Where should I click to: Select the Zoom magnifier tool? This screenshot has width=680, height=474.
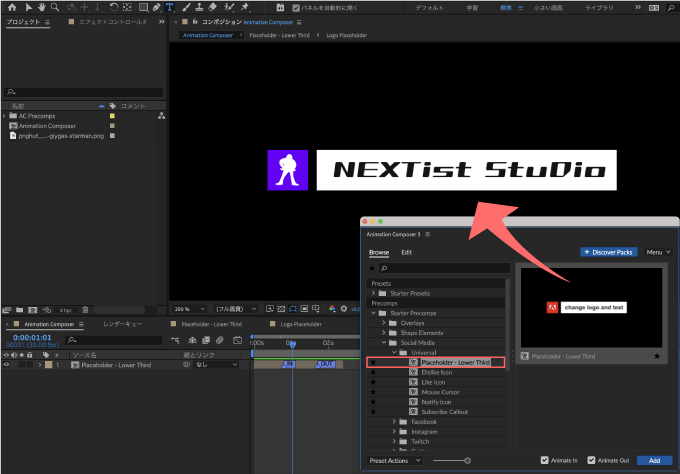[x=55, y=7]
